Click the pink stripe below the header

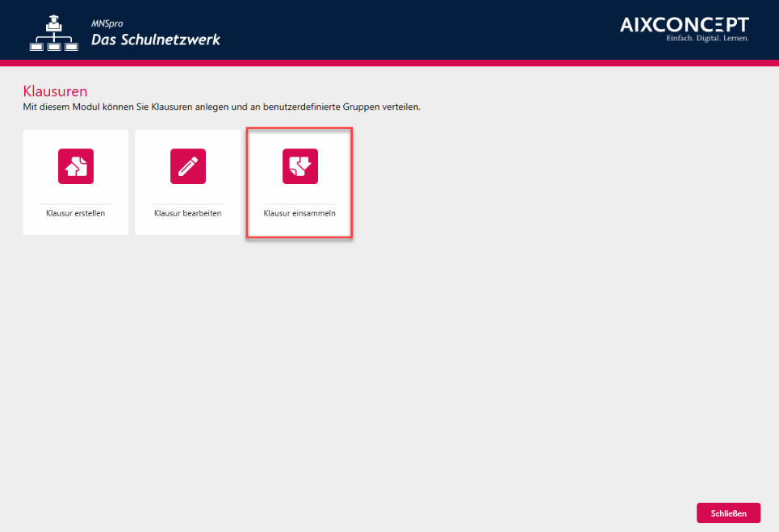pyautogui.click(x=389, y=63)
